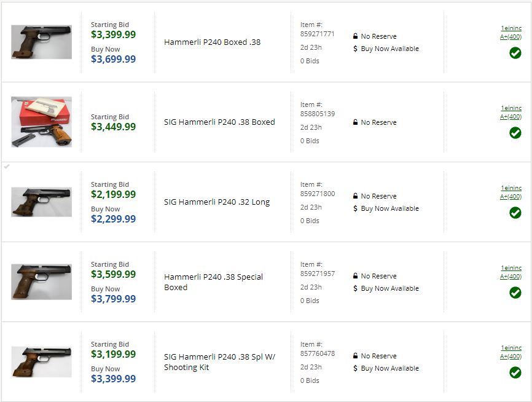Screen dimensions: 532x402
Task: Open the SIG Hammerli P240 .38 Boxed title
Action: tap(219, 122)
